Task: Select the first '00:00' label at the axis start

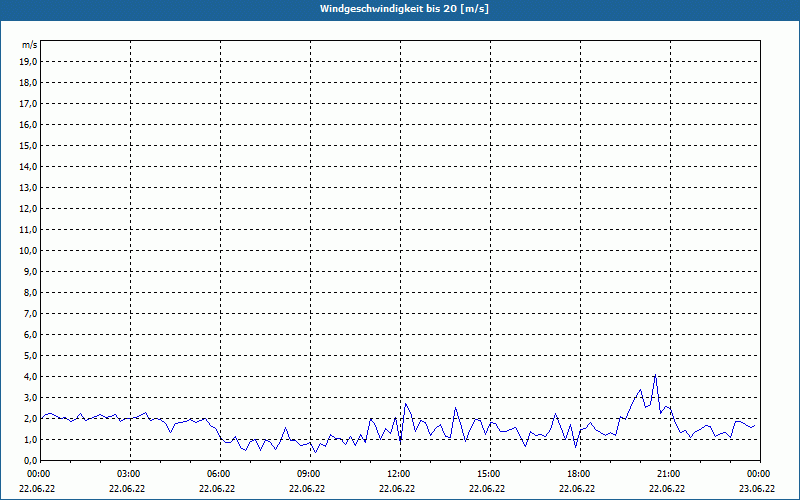Action: 38,474
